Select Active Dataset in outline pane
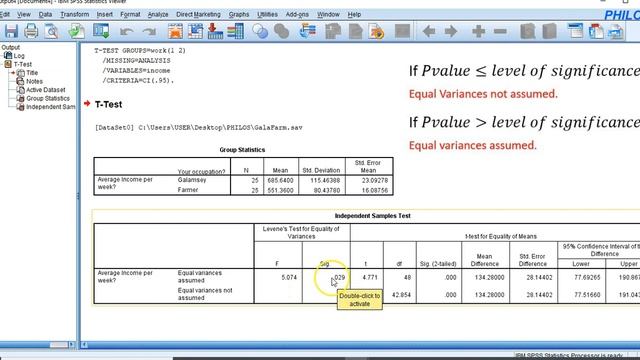The width and height of the screenshot is (640, 360). [x=45, y=90]
